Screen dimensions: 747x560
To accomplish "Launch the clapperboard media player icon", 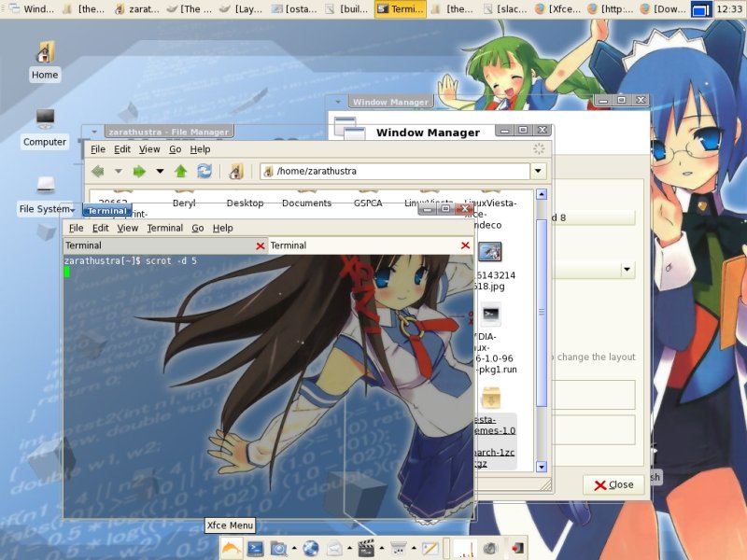I will point(366,549).
